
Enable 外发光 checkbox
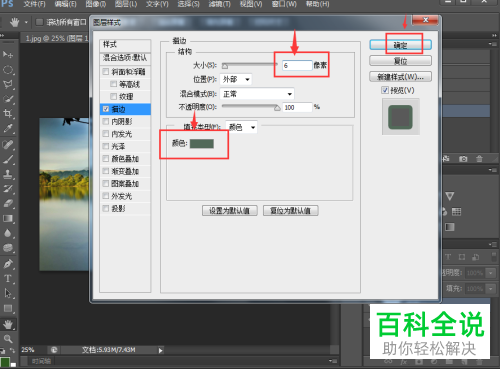(x=106, y=196)
